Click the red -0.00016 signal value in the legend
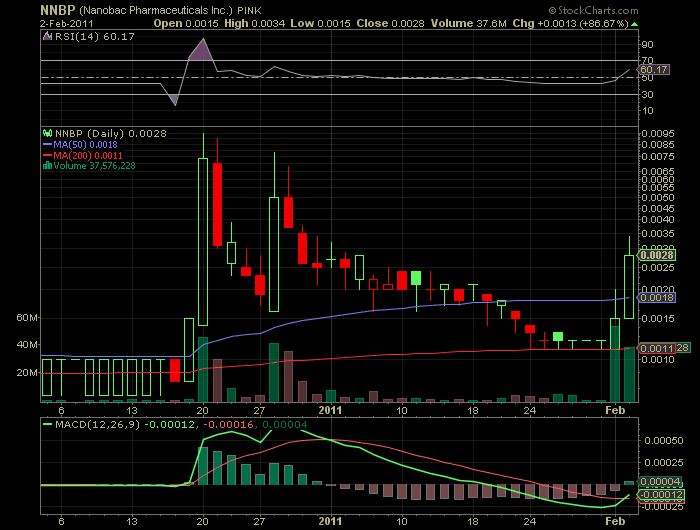 228,425
